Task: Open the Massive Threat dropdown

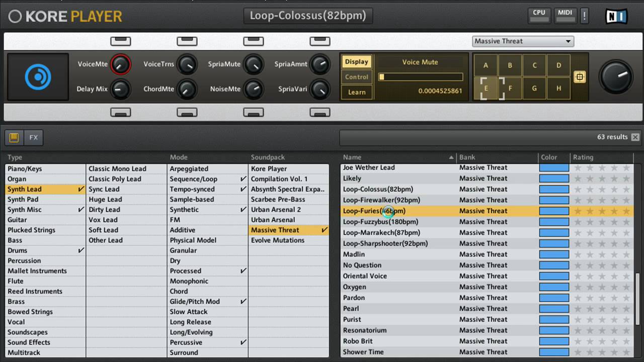Action: 523,41
